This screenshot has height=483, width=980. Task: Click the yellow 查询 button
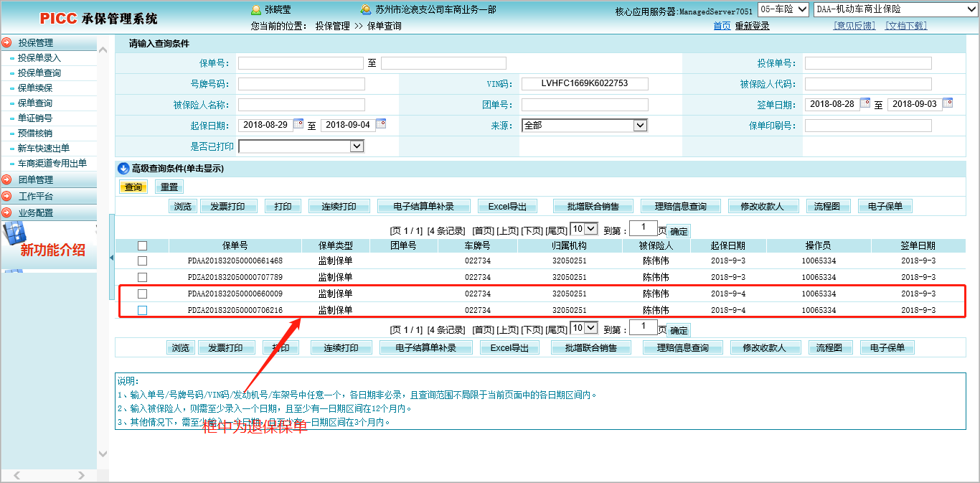133,187
